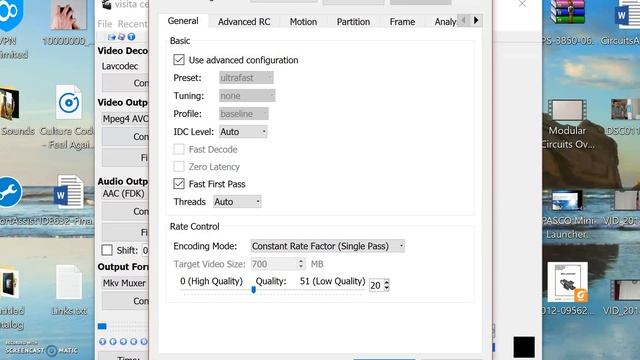Select the Sounds folder desktop icon
Viewport: 640px width, 360px height.
(9, 104)
